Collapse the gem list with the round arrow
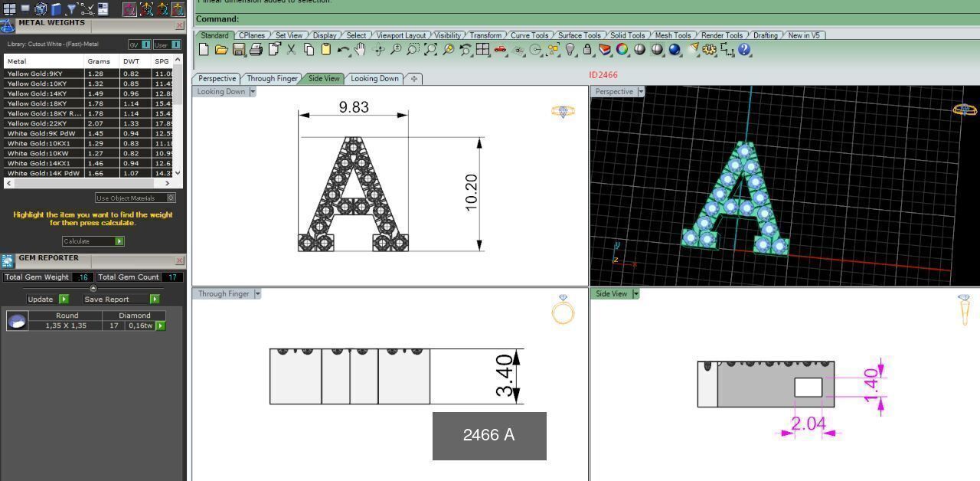This screenshot has height=481, width=980. tap(93, 288)
